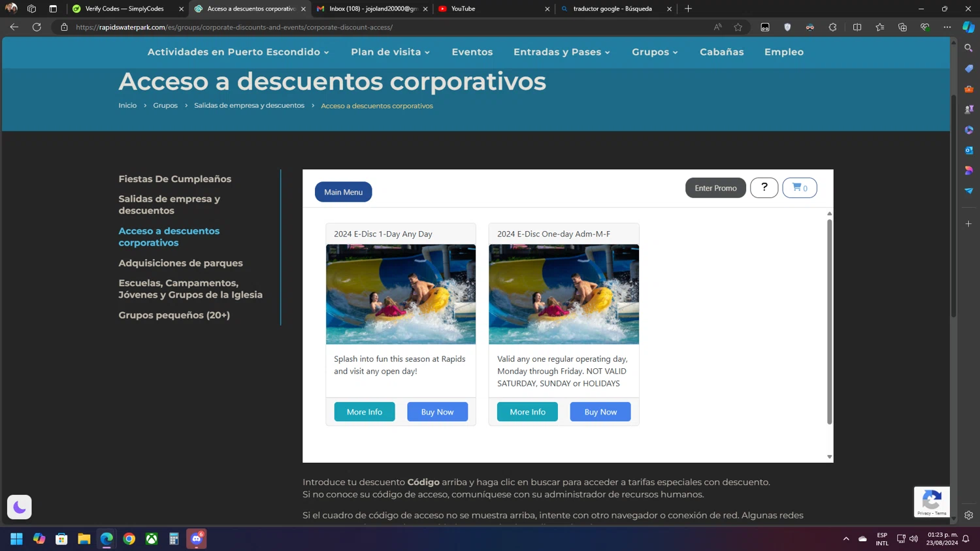Open sidebar settings gear icon

[x=968, y=515]
